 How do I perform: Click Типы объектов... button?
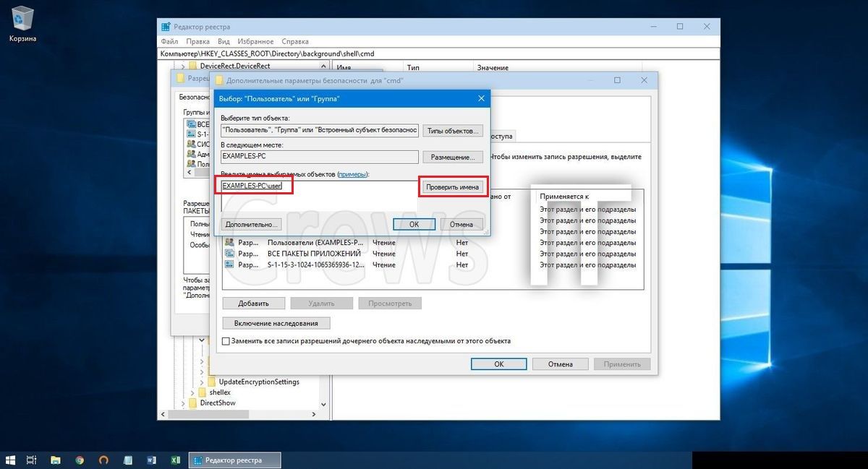[452, 131]
